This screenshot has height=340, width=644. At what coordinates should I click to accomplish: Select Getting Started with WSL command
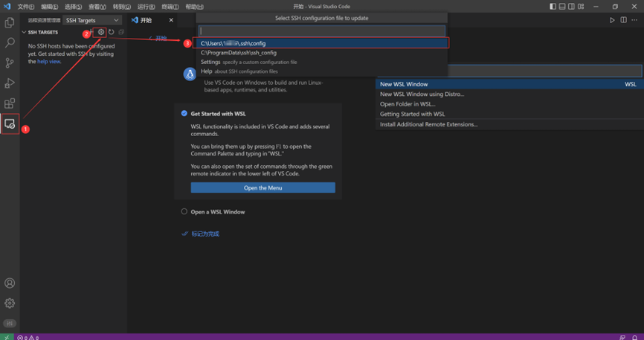coord(509,114)
